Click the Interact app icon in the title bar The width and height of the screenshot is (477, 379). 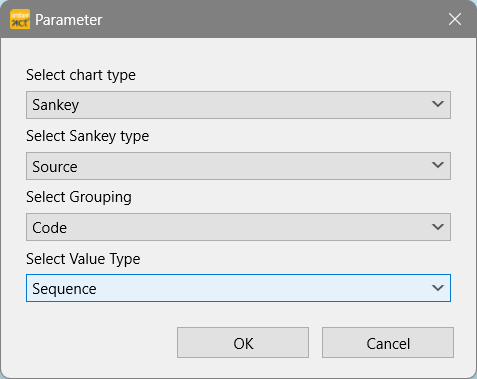[20, 19]
